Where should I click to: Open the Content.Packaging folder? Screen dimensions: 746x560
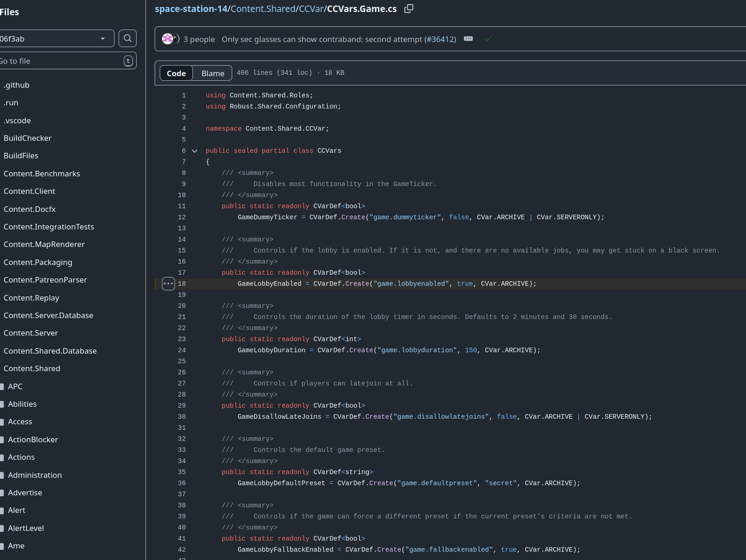pyautogui.click(x=38, y=262)
